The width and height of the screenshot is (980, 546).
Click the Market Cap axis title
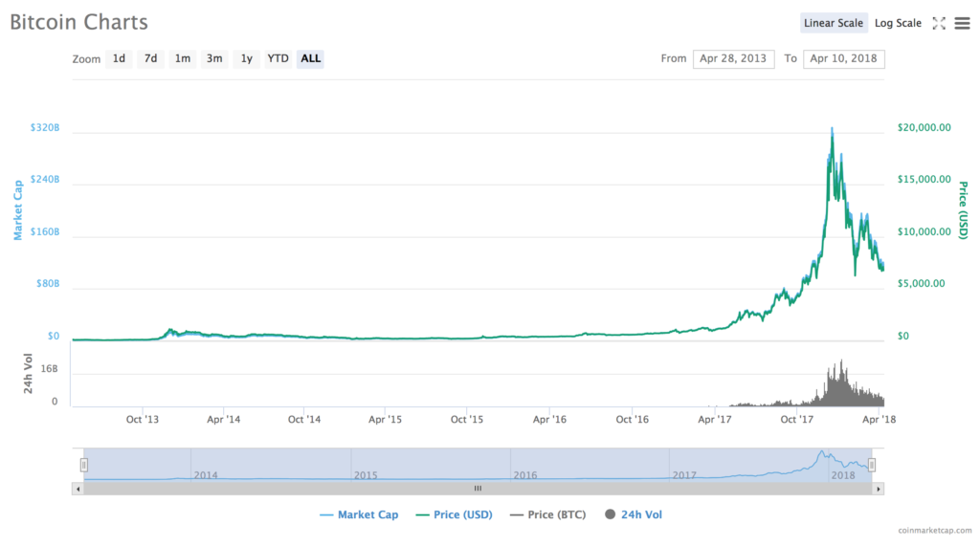click(18, 210)
